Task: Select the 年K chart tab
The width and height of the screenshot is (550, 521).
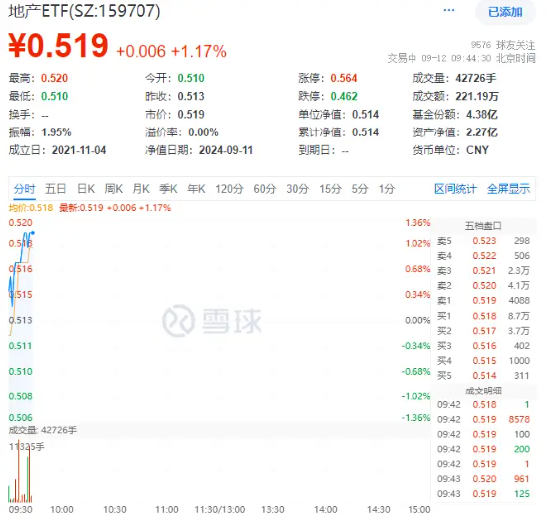Action: pos(196,189)
